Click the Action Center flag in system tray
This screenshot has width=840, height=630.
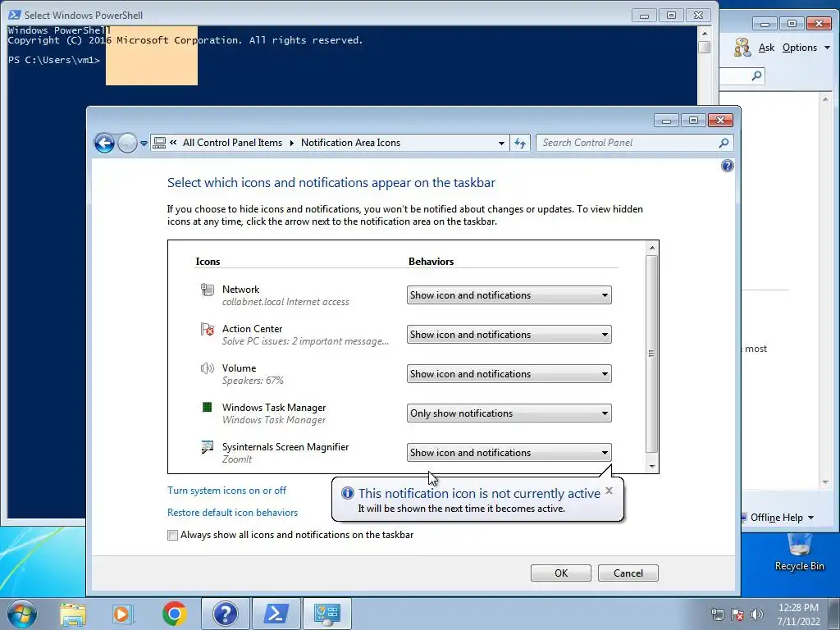[x=737, y=614]
